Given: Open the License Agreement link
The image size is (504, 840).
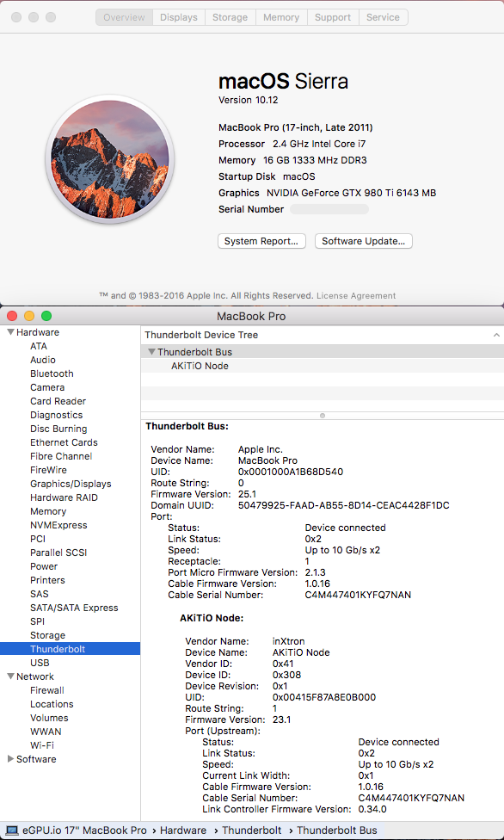Looking at the screenshot, I should (356, 296).
